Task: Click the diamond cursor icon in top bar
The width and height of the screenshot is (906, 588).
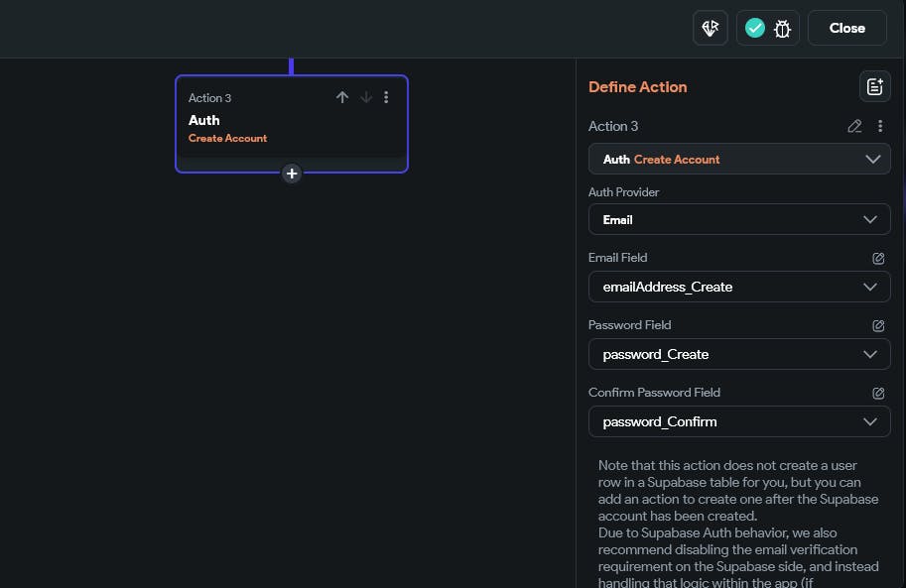Action: (710, 29)
